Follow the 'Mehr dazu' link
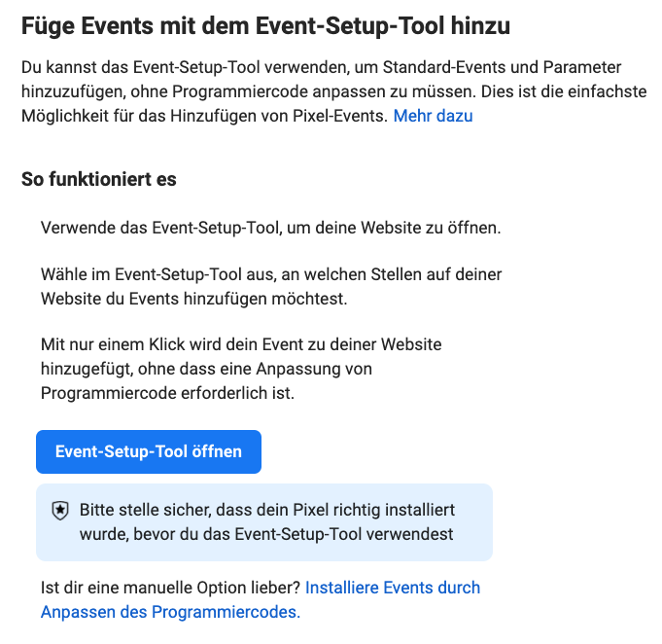 click(x=433, y=116)
